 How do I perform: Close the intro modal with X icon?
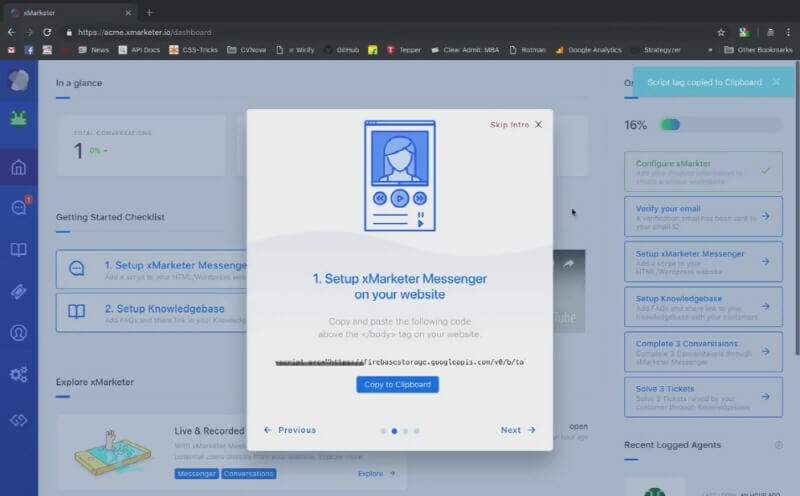coord(539,125)
